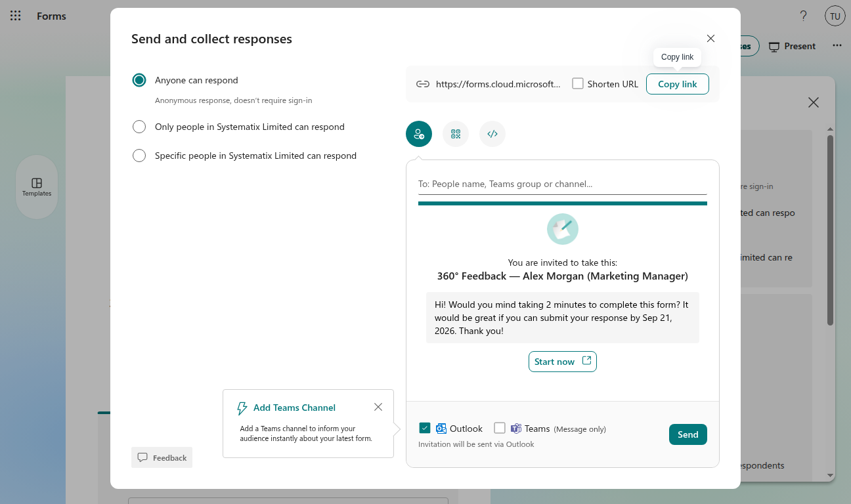
Task: Click the Start now button
Action: pyautogui.click(x=563, y=362)
